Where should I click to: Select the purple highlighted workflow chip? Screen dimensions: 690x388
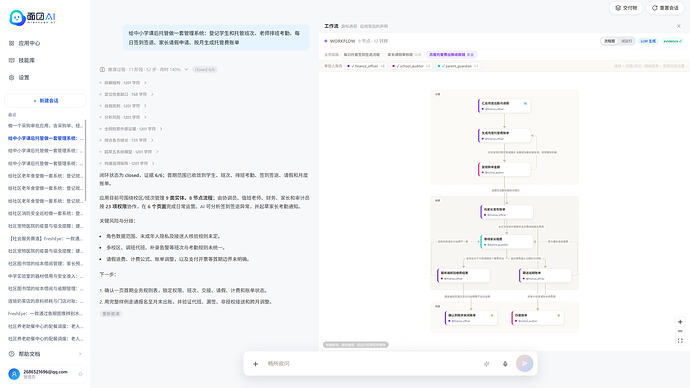[451, 55]
